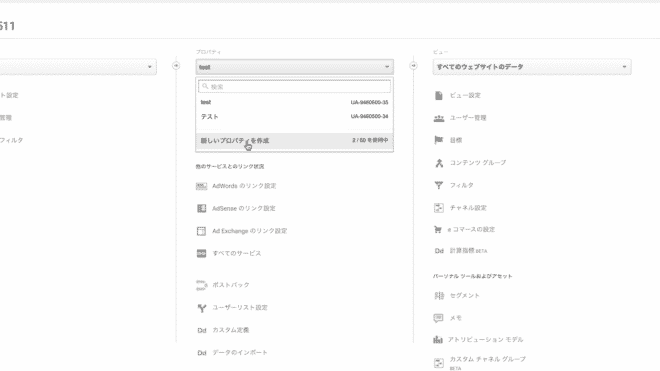Click the カスタム チャネル グループ icon
Screen dimensions: 660x371
click(439, 363)
